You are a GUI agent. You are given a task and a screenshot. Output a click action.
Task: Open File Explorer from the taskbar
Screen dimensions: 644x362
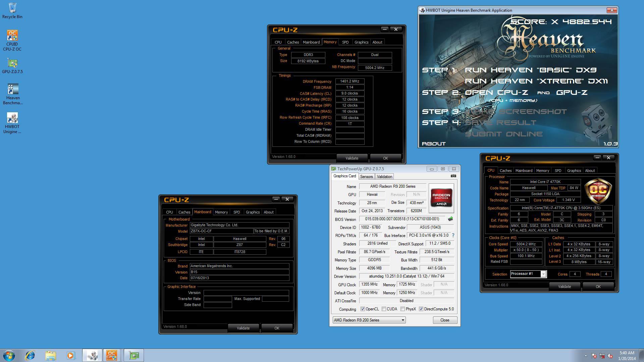pyautogui.click(x=50, y=355)
